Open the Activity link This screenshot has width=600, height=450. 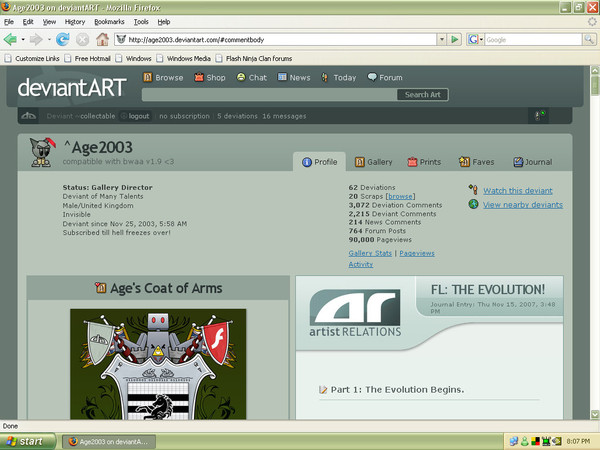360,264
